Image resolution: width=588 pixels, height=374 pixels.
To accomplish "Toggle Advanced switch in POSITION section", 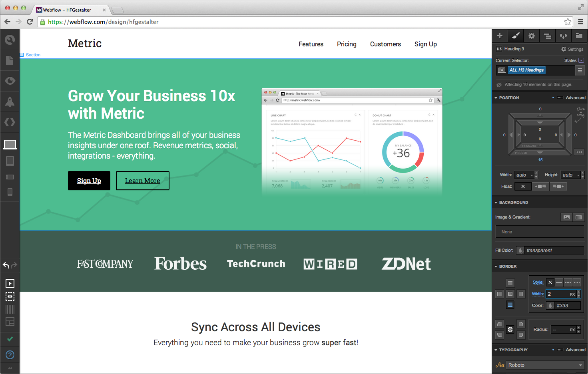I will [x=560, y=97].
